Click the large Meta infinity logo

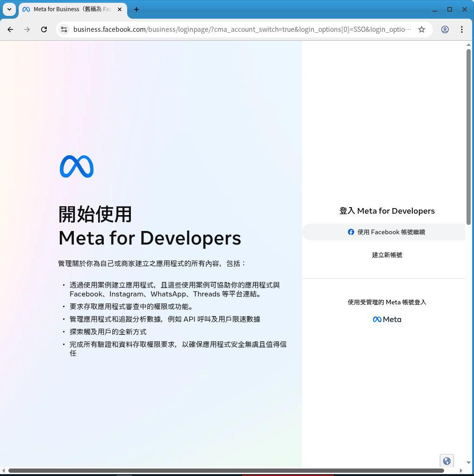77,166
